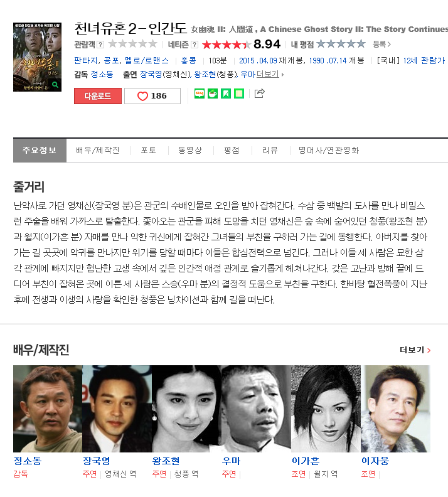
Task: Switch to the 포토 tab
Action: point(149,150)
